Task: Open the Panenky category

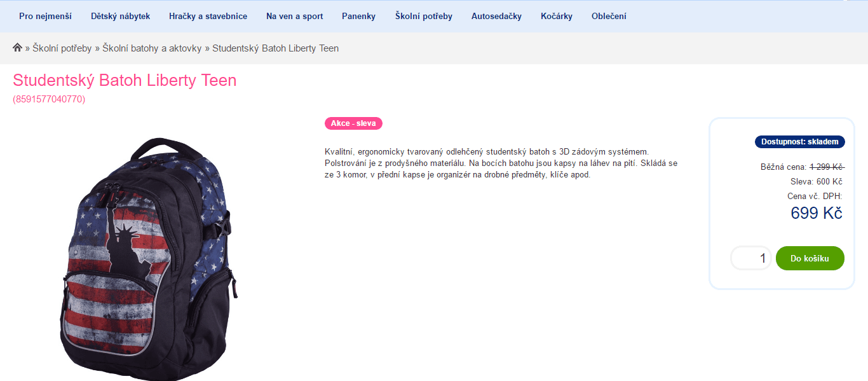Action: click(358, 16)
